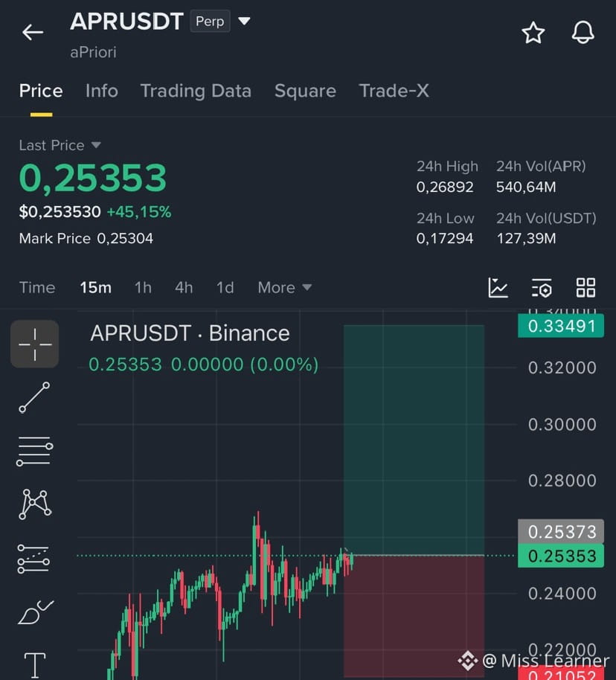
Task: Click the 24h High value 0,26892
Action: click(445, 187)
